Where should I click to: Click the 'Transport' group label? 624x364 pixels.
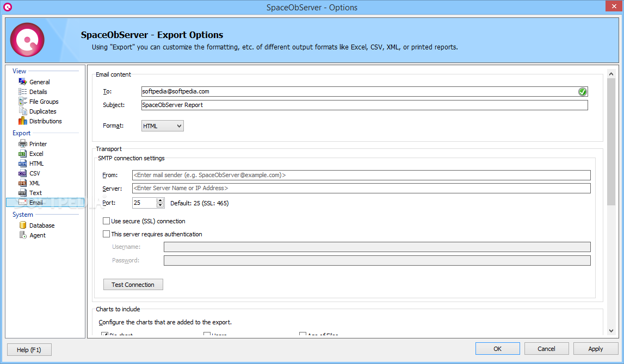point(109,149)
